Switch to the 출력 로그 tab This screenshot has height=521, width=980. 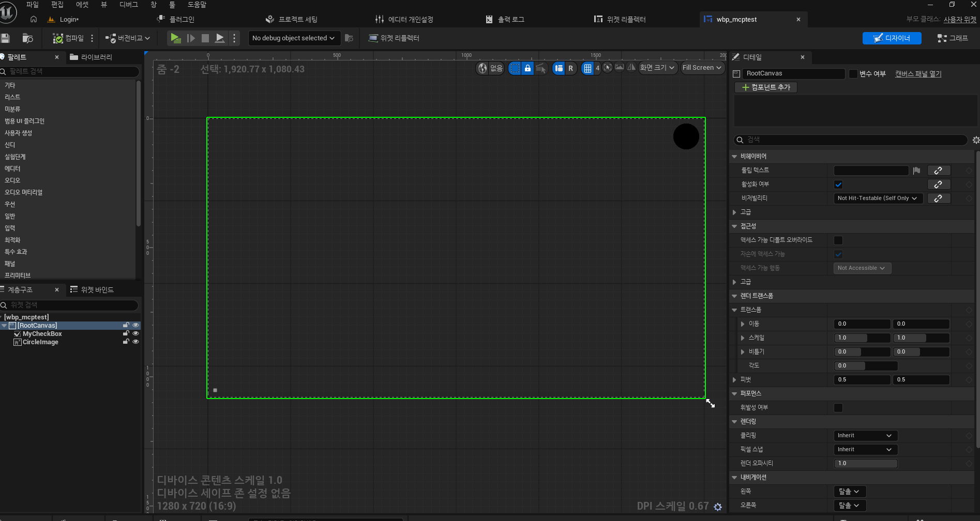point(505,19)
